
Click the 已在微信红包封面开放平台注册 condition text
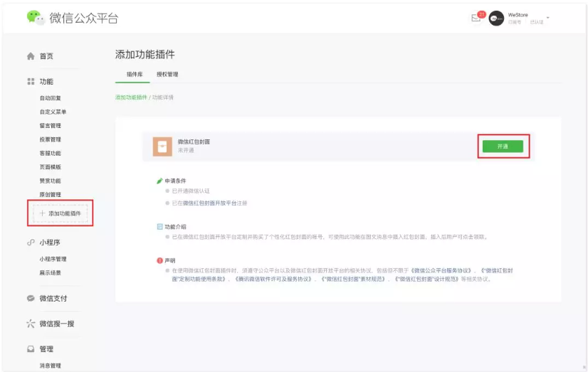(x=209, y=203)
